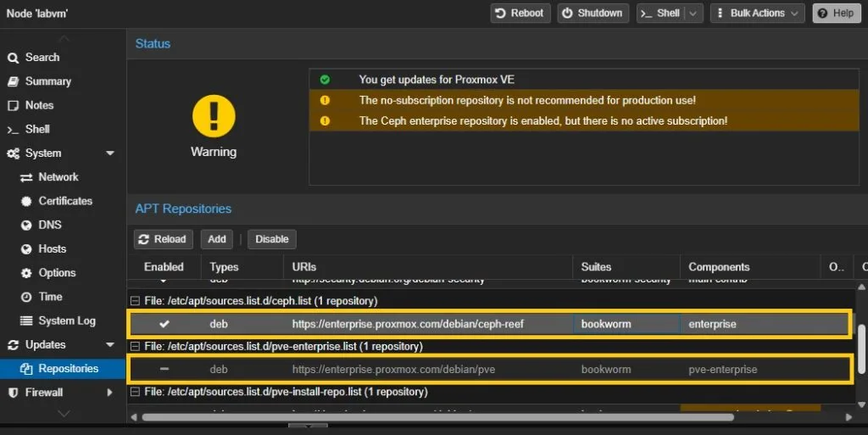
Task: Click the Hosts globe icon
Action: click(26, 249)
